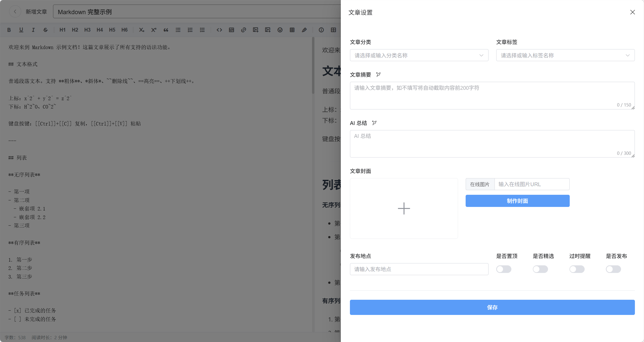Open the emoji picker in the toolbar
This screenshot has height=342, width=644.
[x=280, y=30]
